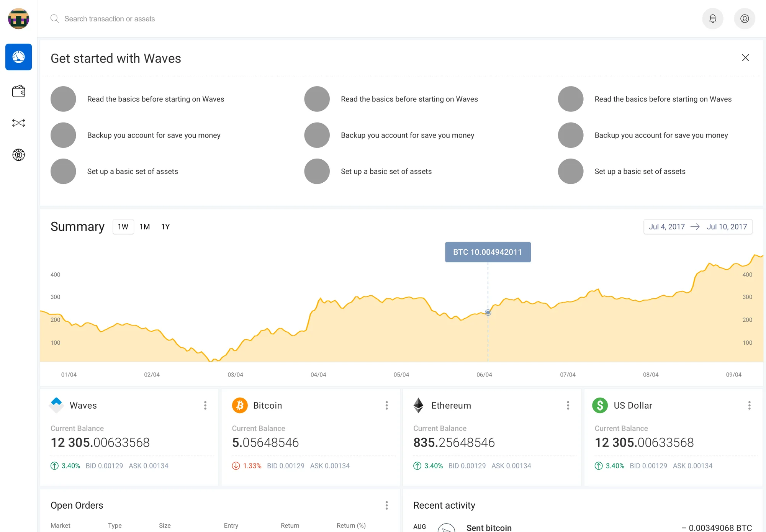Viewport: 766px width, 532px height.
Task: Click the sent bitcoin arrow icon
Action: (x=446, y=528)
